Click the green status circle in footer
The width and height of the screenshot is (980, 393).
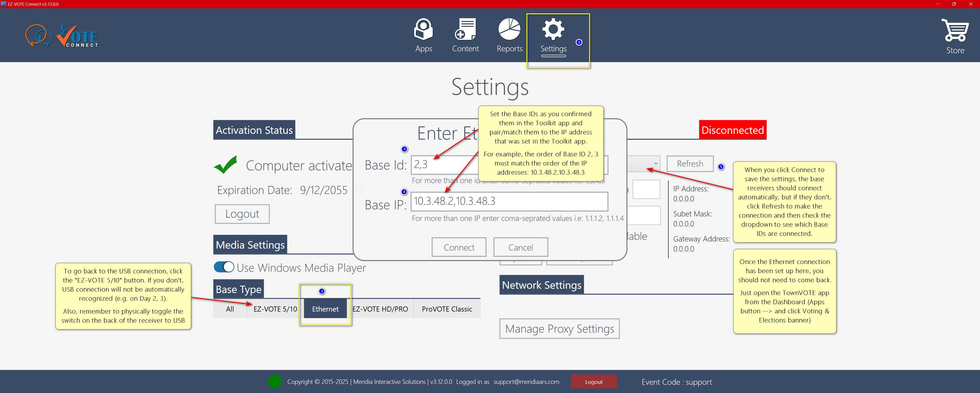point(275,381)
